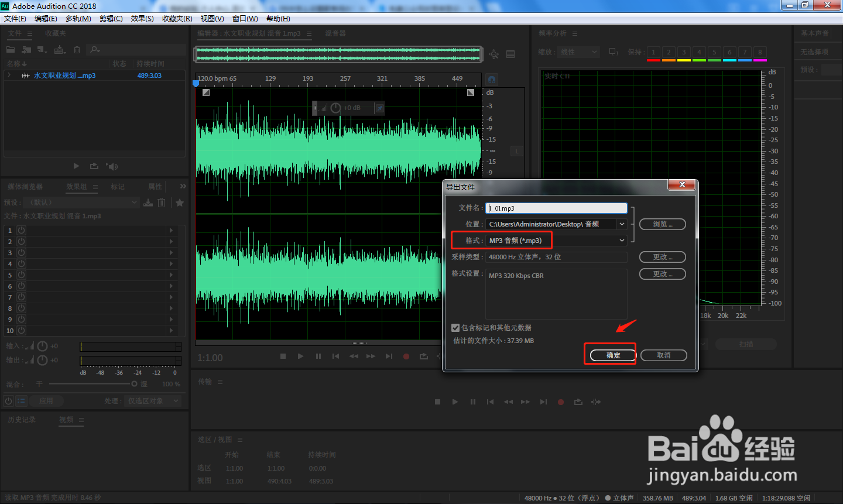Click the list view icon beside overview waveform

coord(510,54)
